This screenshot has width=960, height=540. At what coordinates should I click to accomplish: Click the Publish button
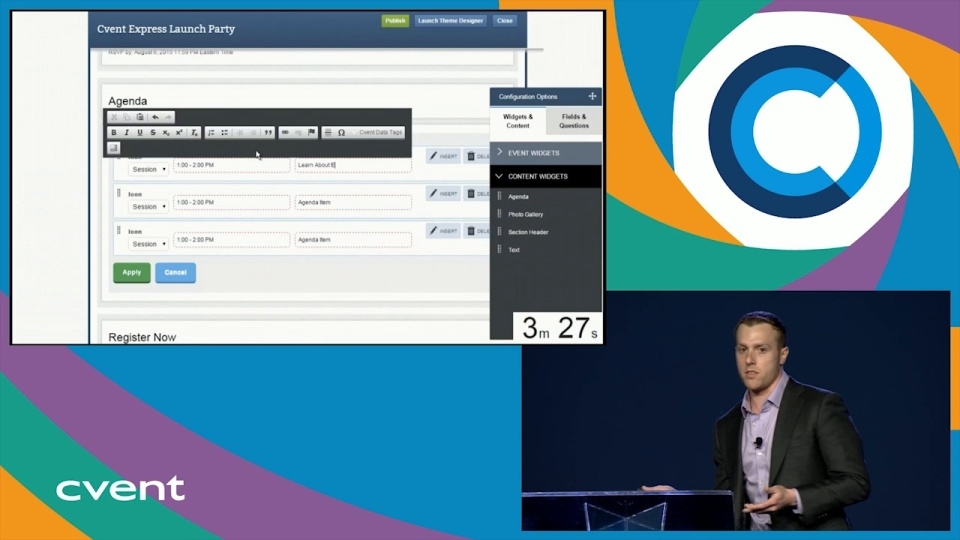(x=395, y=20)
